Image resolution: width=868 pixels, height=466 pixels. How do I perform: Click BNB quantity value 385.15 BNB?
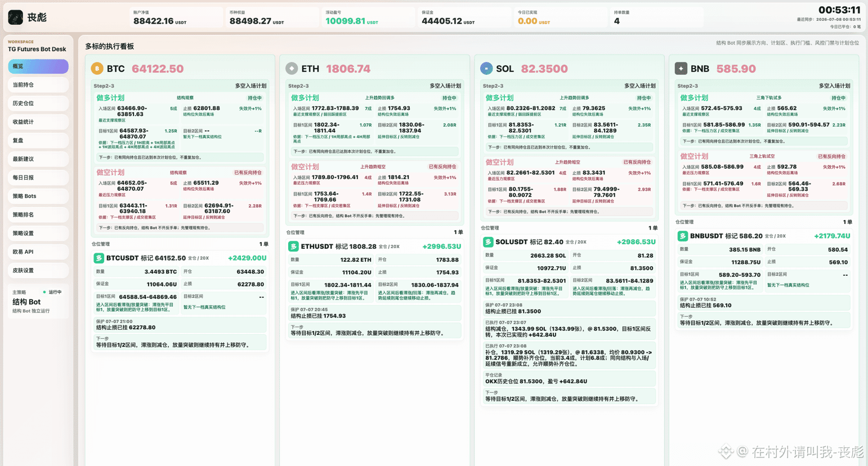pyautogui.click(x=745, y=250)
